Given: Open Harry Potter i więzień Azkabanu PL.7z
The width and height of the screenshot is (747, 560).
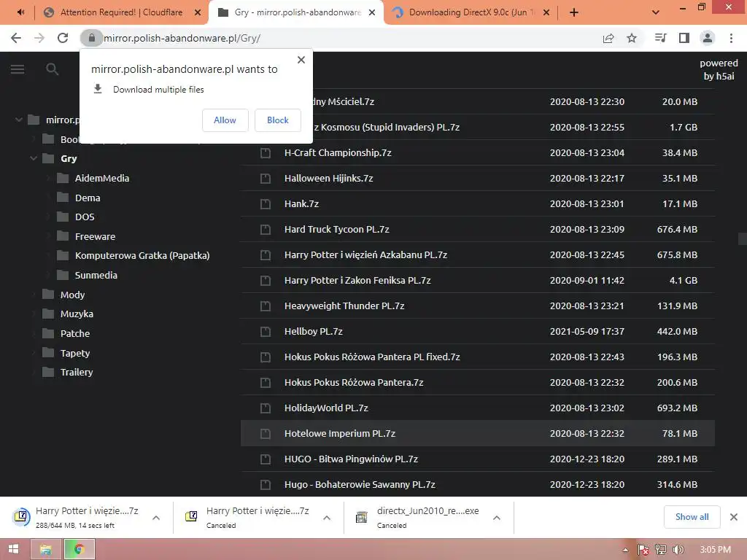Looking at the screenshot, I should click(x=366, y=254).
